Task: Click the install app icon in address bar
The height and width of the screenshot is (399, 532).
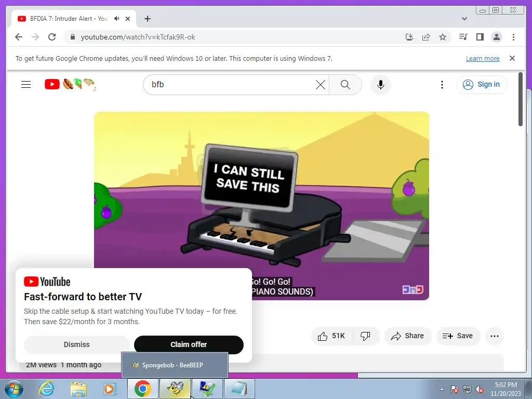Action: click(409, 37)
